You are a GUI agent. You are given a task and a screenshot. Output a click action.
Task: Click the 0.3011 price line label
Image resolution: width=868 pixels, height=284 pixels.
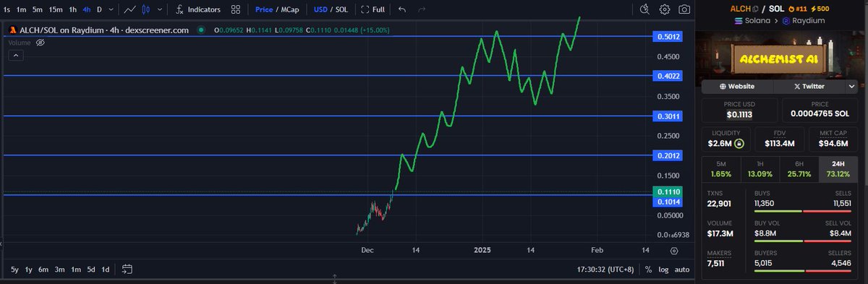pyautogui.click(x=667, y=116)
